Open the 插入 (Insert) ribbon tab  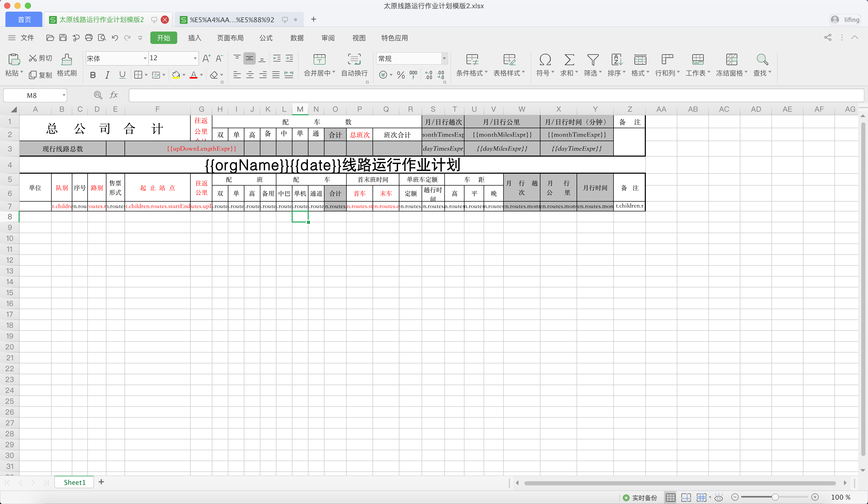(194, 38)
